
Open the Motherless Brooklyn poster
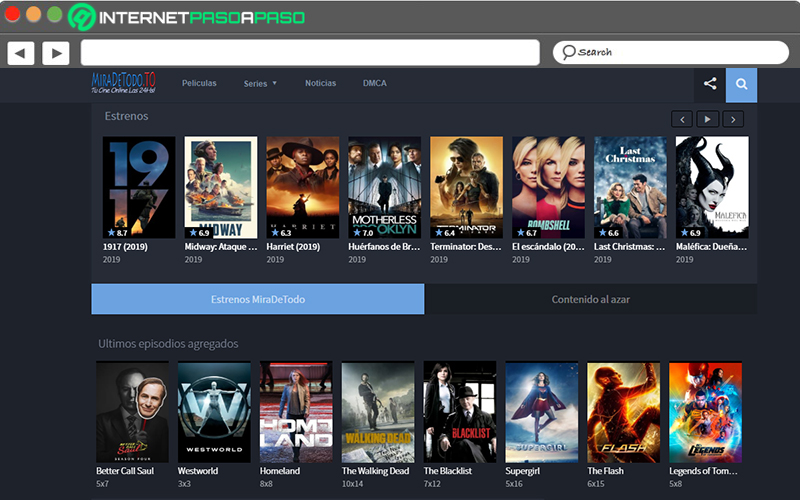[x=385, y=187]
